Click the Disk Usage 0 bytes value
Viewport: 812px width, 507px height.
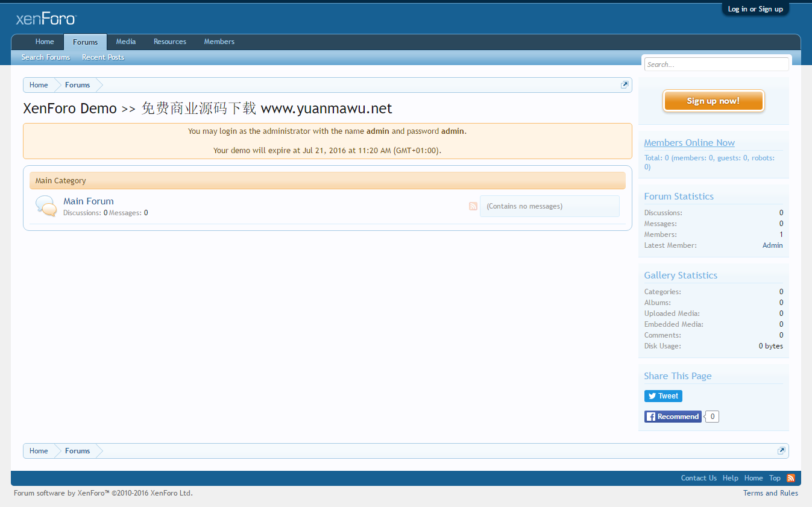(x=771, y=346)
